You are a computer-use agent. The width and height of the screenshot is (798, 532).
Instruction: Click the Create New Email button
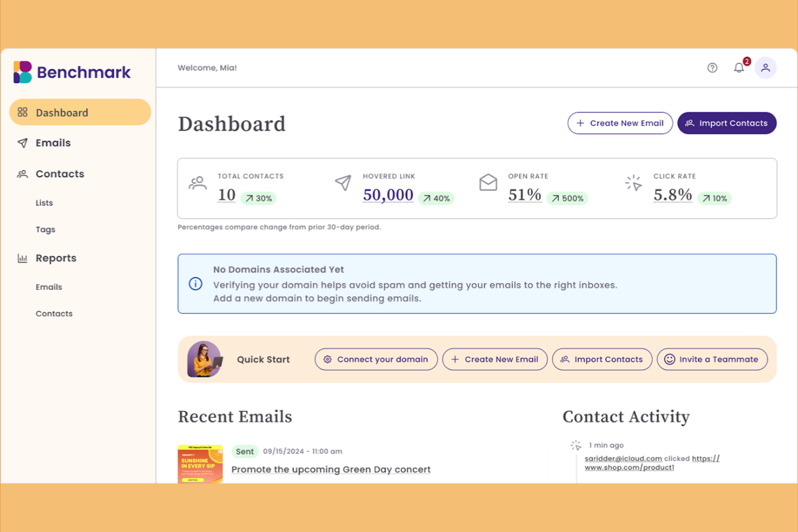(620, 123)
